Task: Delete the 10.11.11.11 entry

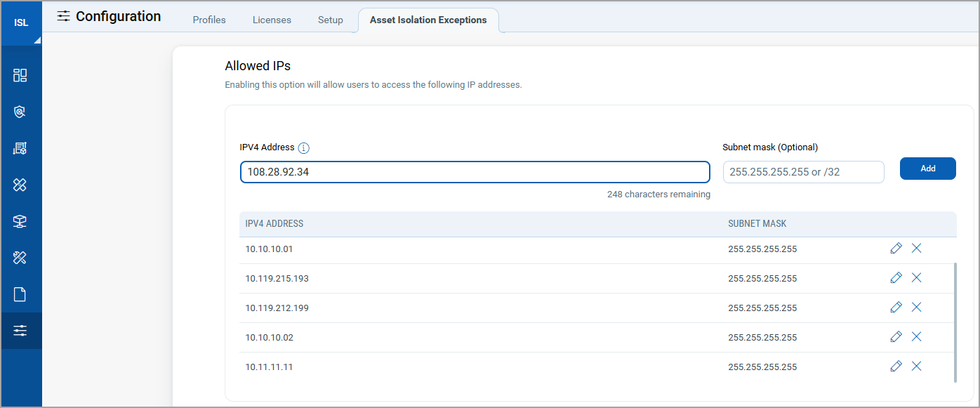Action: (x=916, y=366)
